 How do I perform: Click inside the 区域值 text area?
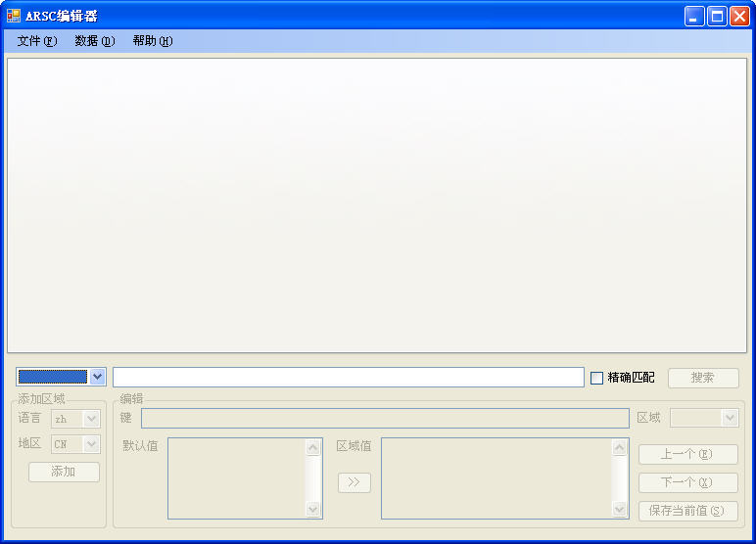pyautogui.click(x=496, y=478)
